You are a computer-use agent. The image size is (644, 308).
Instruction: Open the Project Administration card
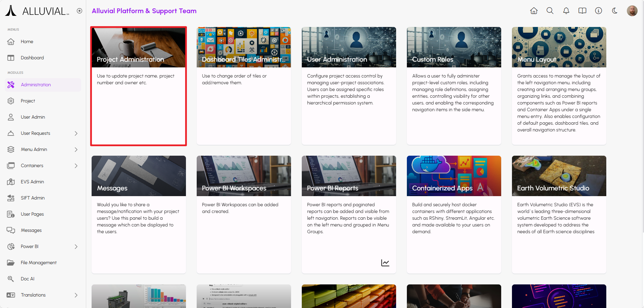pos(139,86)
